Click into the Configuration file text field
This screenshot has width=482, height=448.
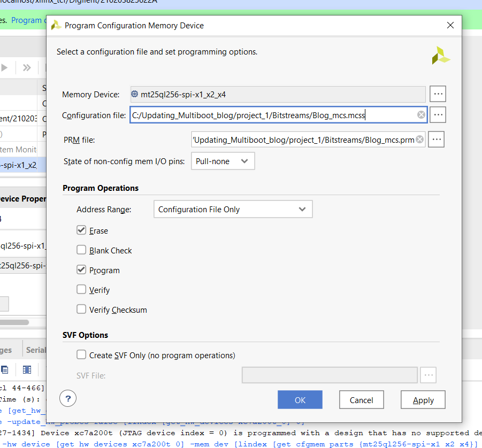(x=267, y=114)
